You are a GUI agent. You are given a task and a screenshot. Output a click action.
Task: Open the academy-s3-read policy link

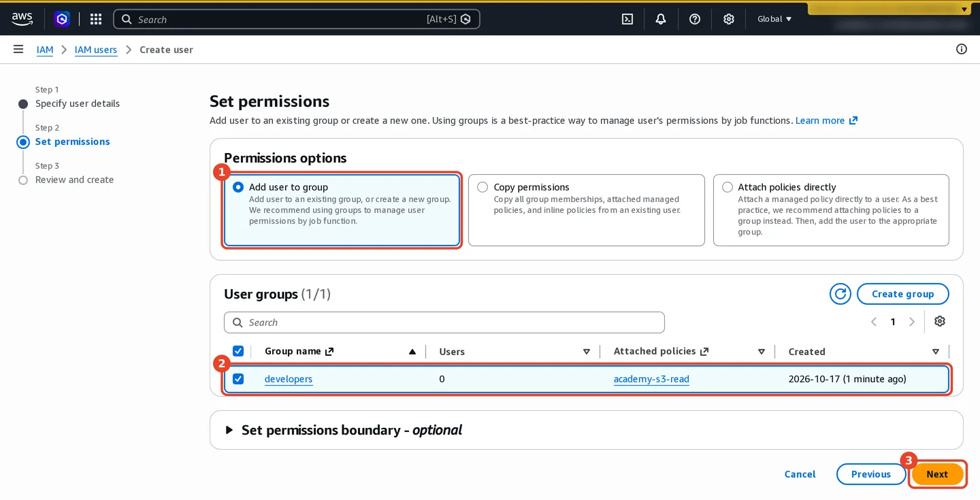point(651,379)
